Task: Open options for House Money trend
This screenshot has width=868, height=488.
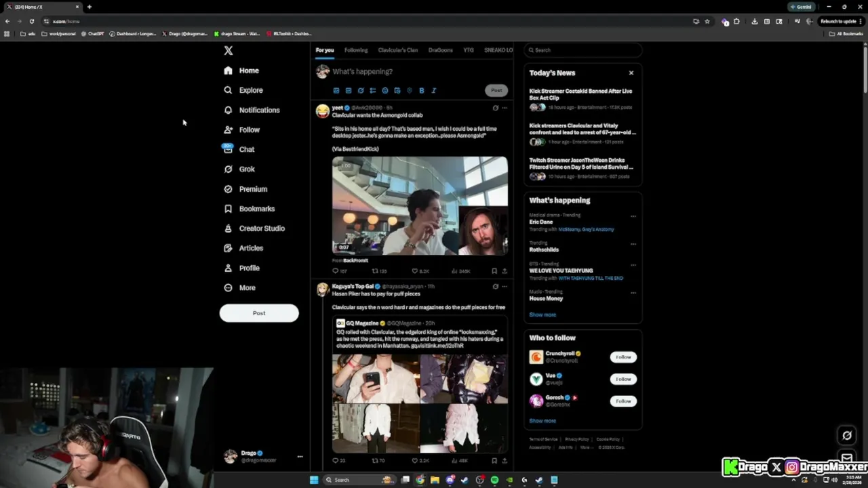Action: click(x=633, y=293)
